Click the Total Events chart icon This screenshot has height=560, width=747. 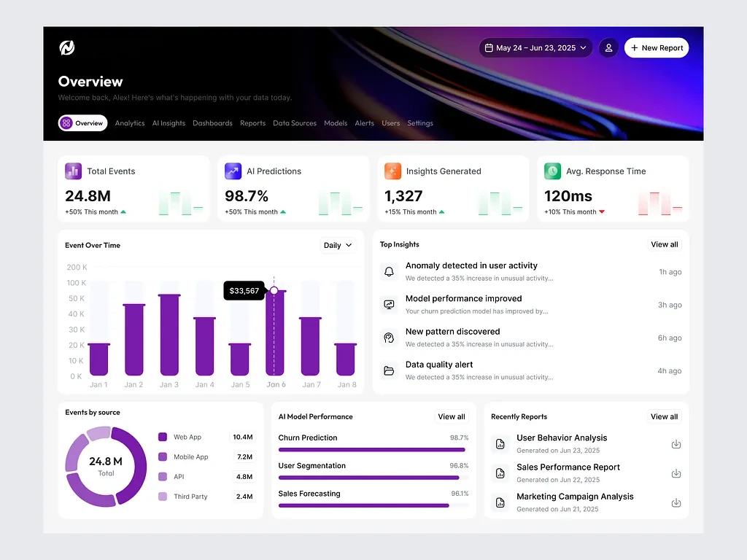click(74, 171)
